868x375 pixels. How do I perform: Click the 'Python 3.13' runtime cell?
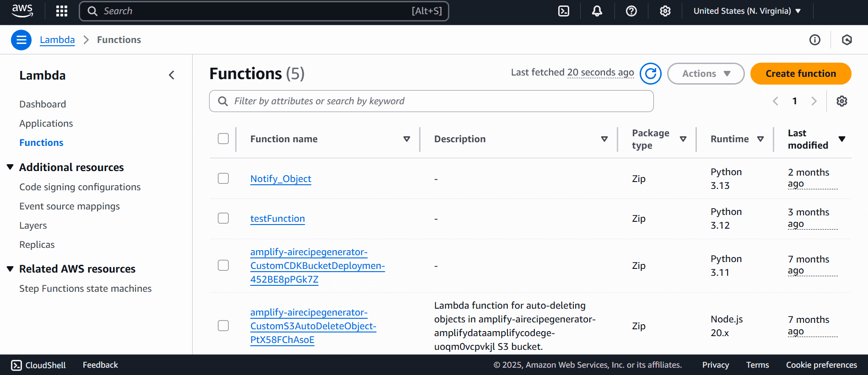pyautogui.click(x=726, y=179)
